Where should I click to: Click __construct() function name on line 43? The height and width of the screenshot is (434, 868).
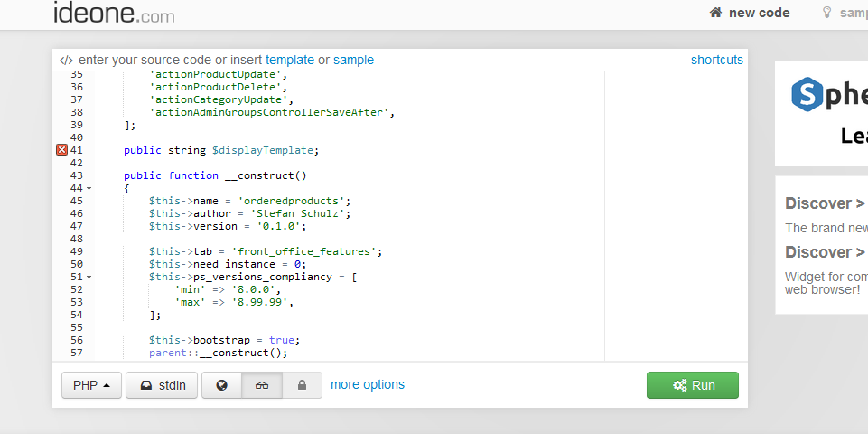[266, 175]
